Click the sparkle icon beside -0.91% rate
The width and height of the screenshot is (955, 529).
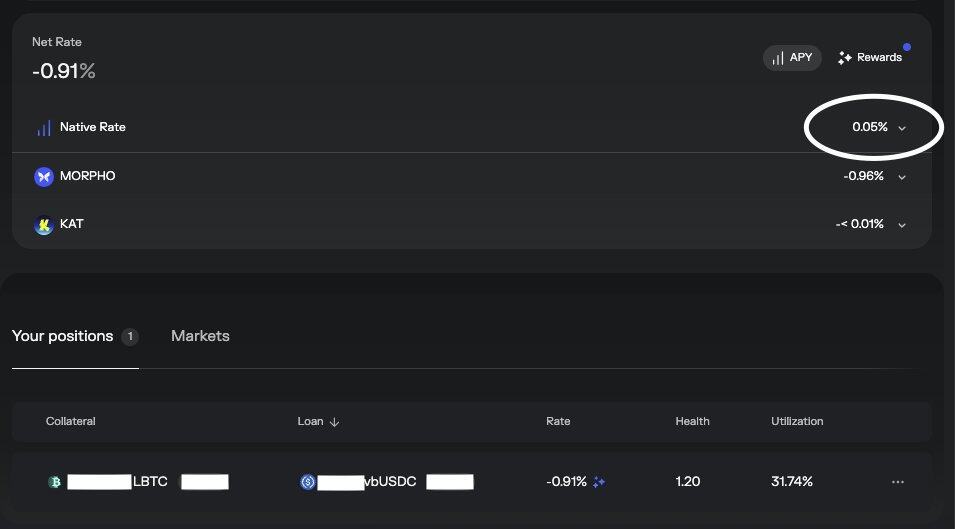click(x=599, y=482)
